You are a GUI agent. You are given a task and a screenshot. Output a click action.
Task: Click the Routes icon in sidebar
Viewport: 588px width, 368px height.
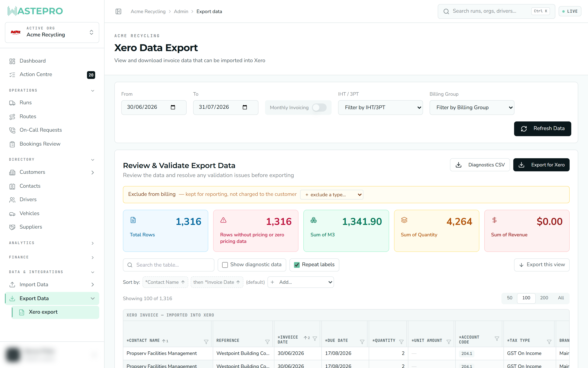(12, 117)
